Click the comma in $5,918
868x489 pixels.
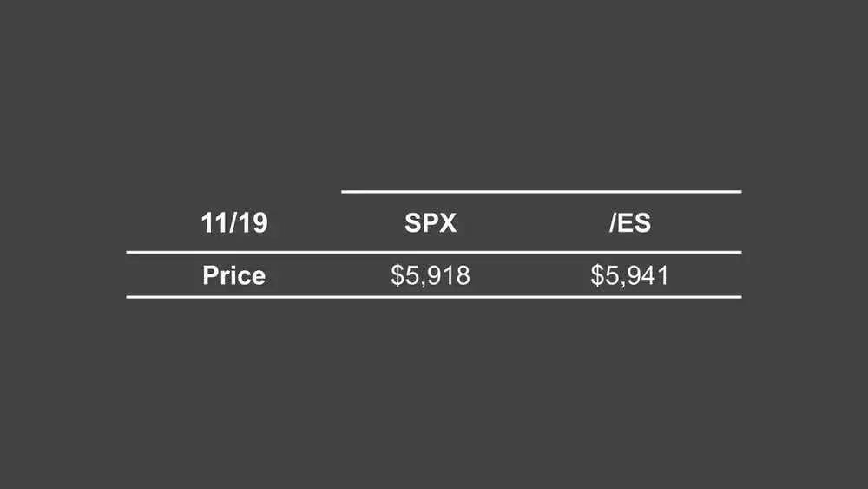tap(424, 284)
